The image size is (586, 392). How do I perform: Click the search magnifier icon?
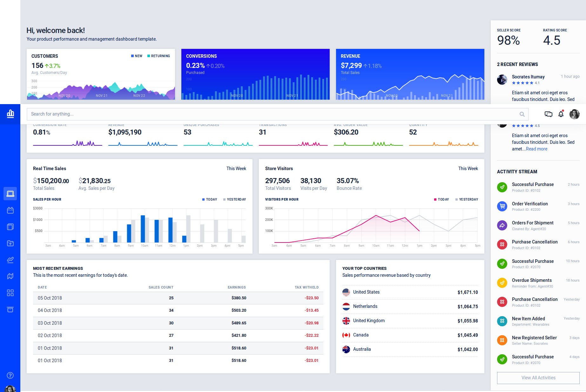[x=522, y=114]
